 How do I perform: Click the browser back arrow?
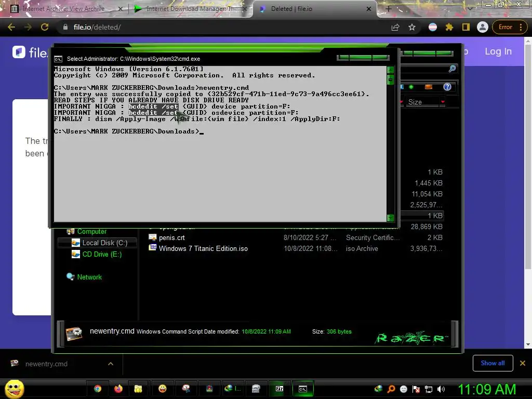tap(11, 27)
